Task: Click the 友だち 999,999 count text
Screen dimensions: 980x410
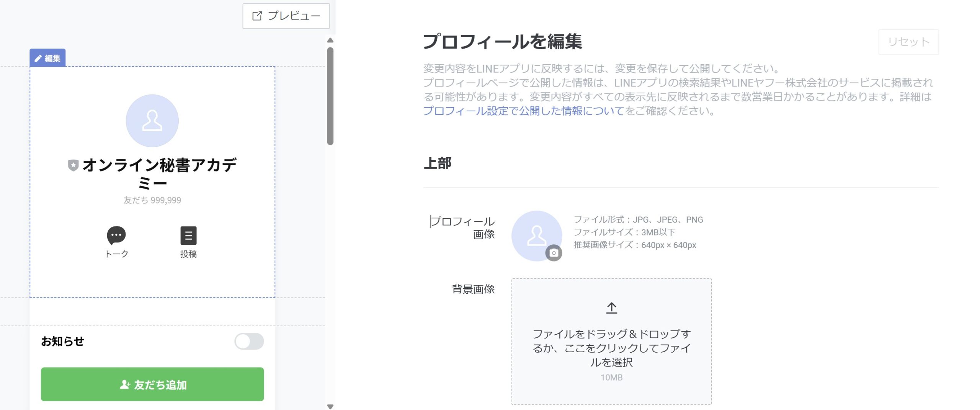Action: pos(152,200)
